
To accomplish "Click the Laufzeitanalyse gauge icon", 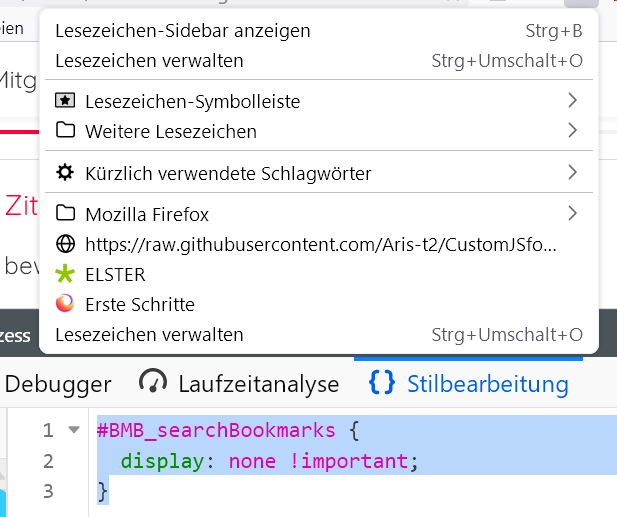I will tap(153, 383).
